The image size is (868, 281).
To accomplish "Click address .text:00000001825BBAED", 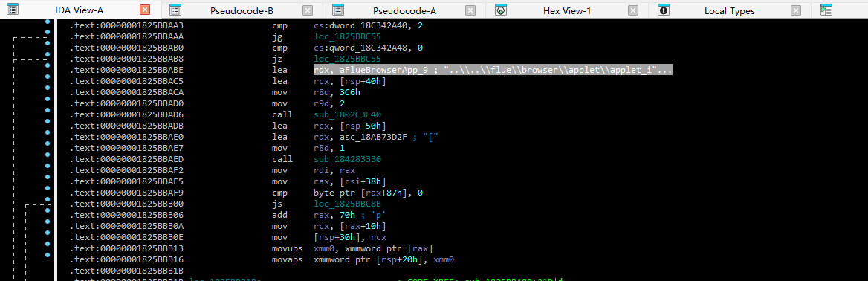I will tap(126, 159).
